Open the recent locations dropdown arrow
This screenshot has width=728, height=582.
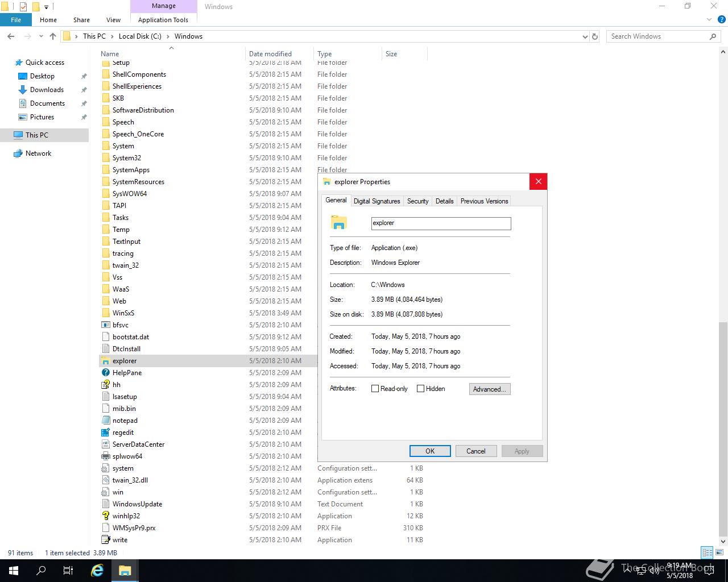[x=41, y=36]
